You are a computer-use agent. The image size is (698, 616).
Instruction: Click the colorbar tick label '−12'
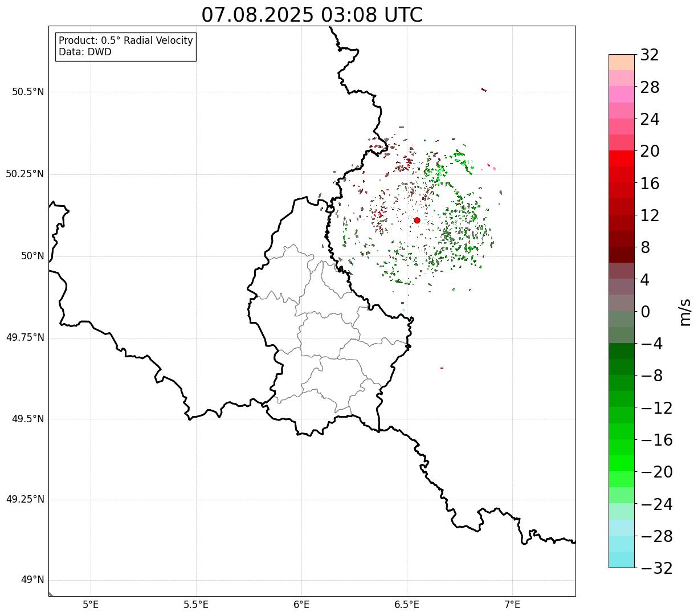(656, 408)
